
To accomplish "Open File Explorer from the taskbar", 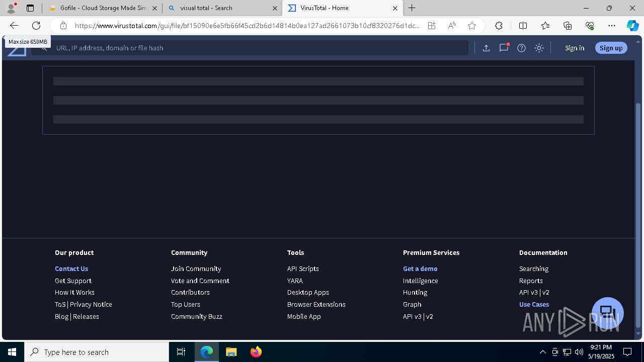I will pyautogui.click(x=231, y=352).
